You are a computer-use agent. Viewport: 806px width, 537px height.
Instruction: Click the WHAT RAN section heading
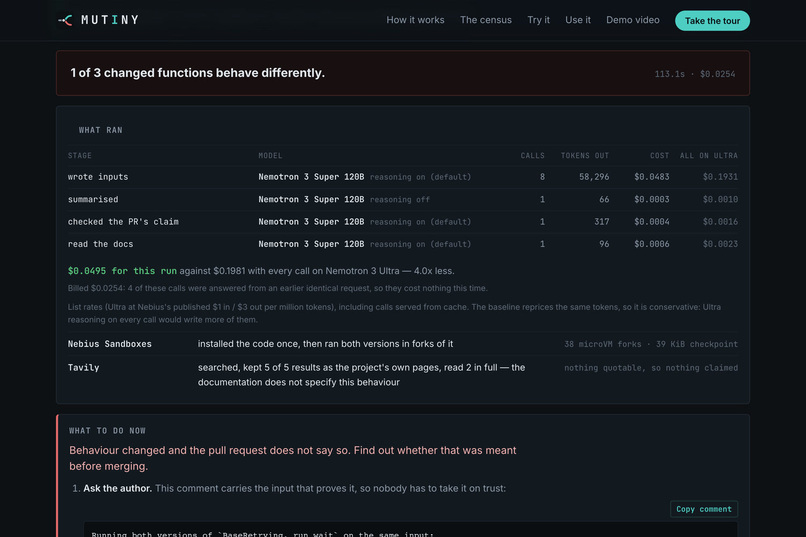point(101,130)
